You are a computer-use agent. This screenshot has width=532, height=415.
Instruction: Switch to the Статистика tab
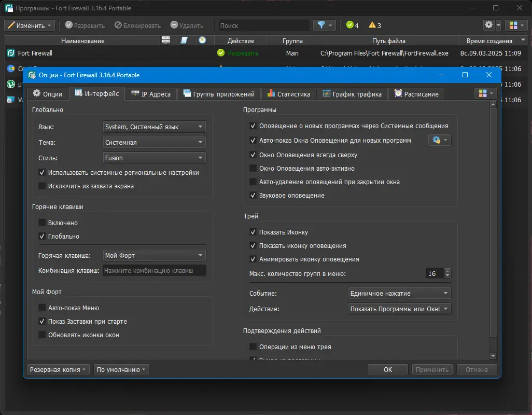point(289,94)
